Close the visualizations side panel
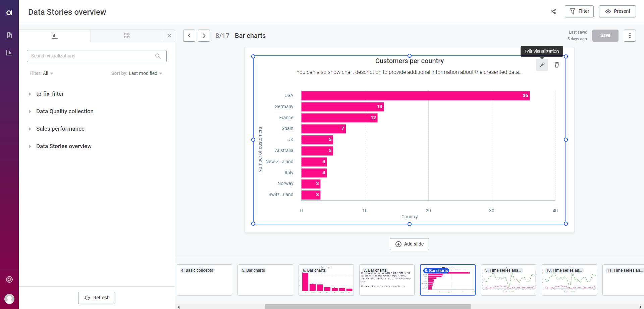Viewport: 644px width, 309px height. [x=169, y=36]
